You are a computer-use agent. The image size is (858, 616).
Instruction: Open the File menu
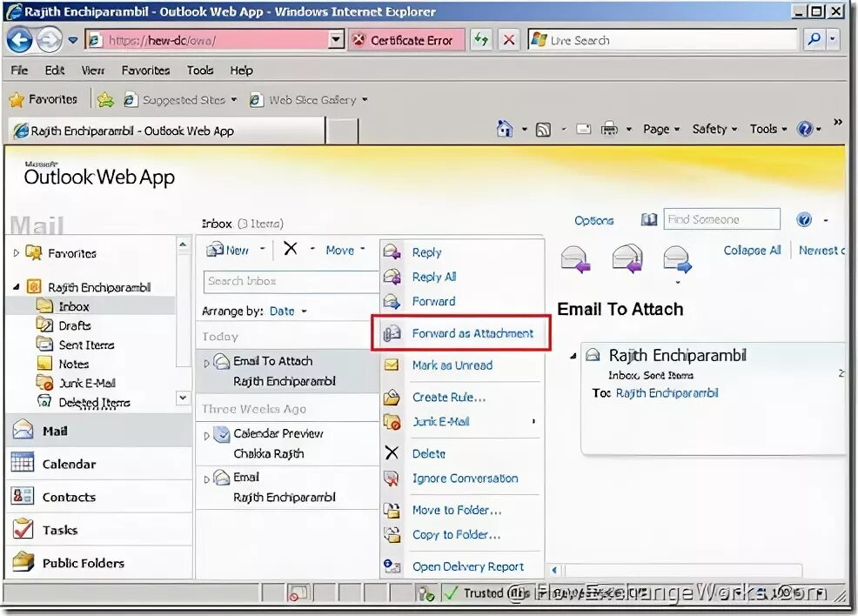[x=19, y=70]
